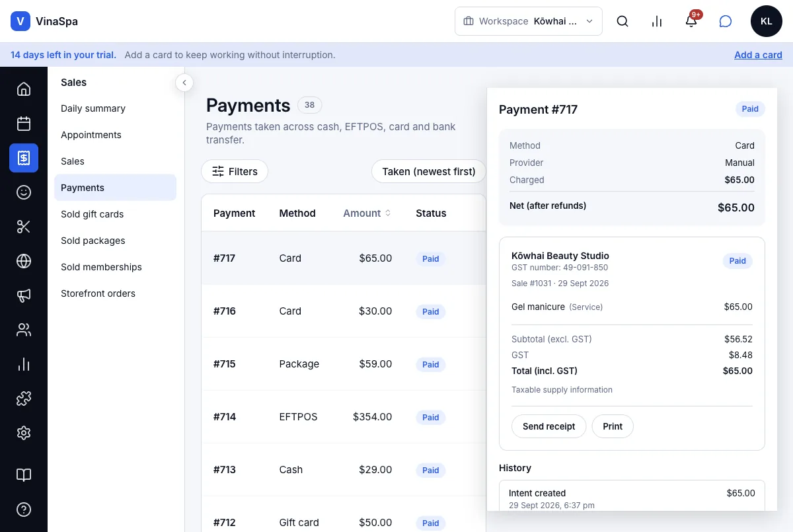This screenshot has height=532, width=793.
Task: Sort the table by the Amount column
Action: (x=367, y=213)
